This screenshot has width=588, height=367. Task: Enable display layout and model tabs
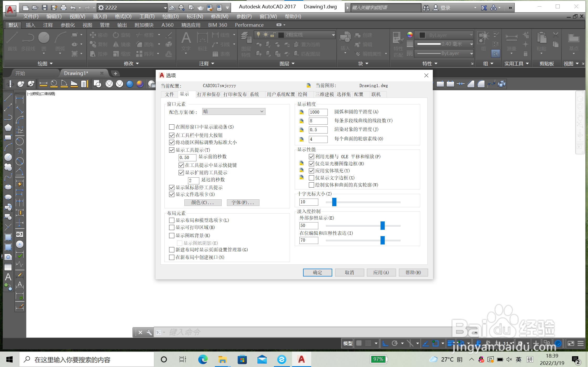(x=172, y=220)
